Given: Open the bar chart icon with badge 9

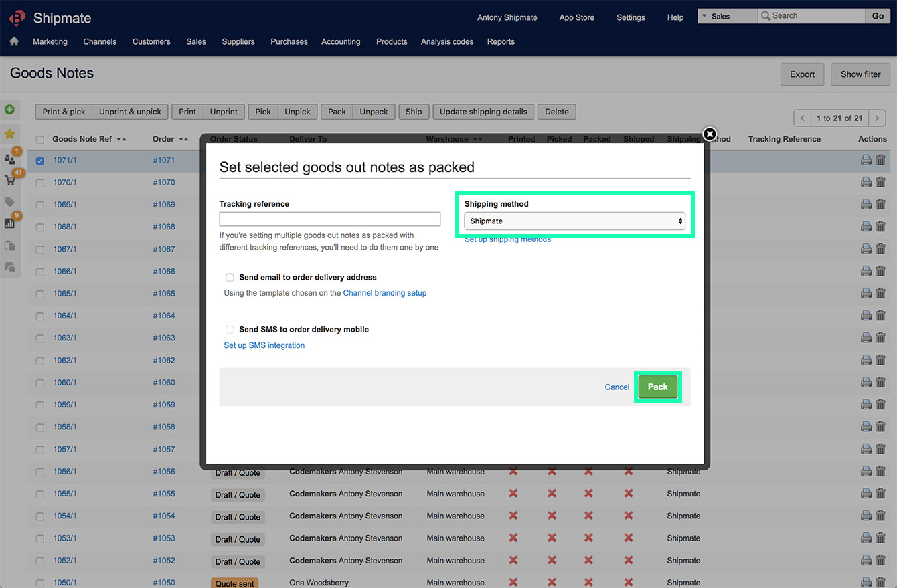Looking at the screenshot, I should (x=10, y=223).
